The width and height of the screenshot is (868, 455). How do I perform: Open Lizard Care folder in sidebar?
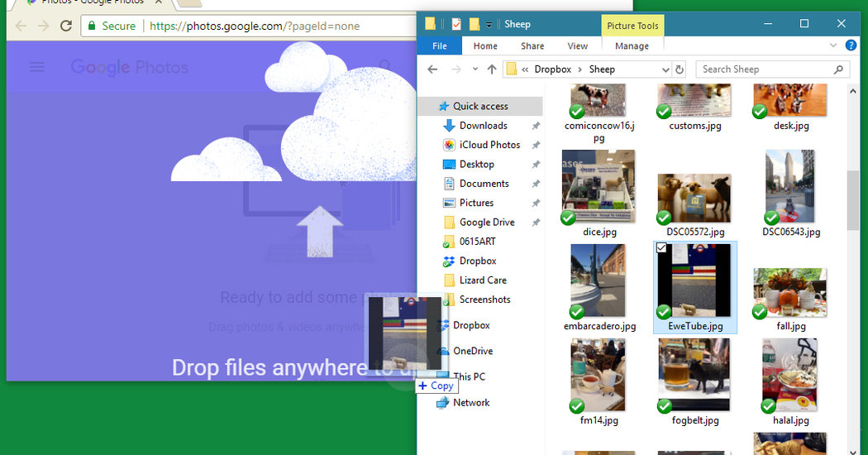475,280
